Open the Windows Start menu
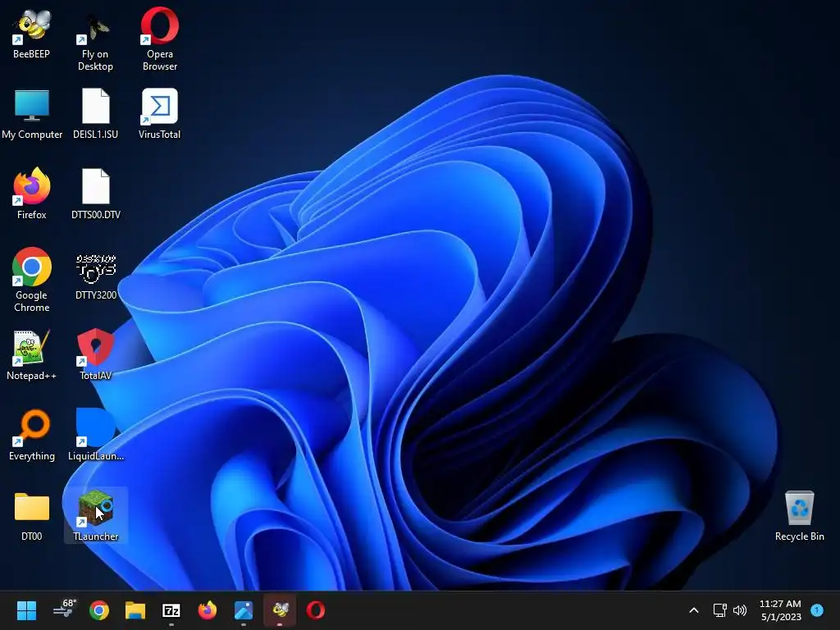This screenshot has width=840, height=630. (26, 610)
